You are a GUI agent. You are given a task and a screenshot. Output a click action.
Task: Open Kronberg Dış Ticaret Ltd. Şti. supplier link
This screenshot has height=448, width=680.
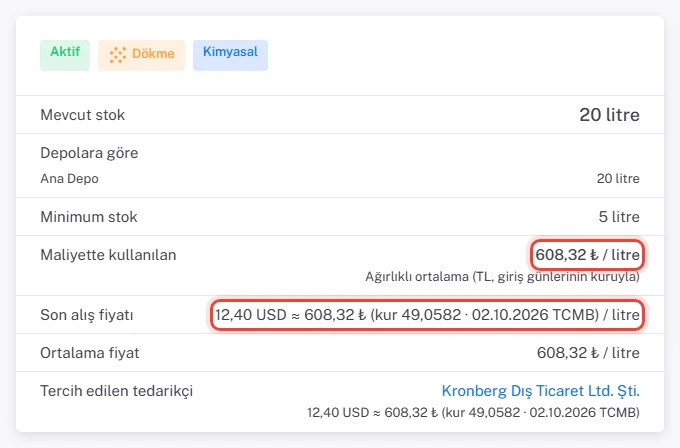540,391
